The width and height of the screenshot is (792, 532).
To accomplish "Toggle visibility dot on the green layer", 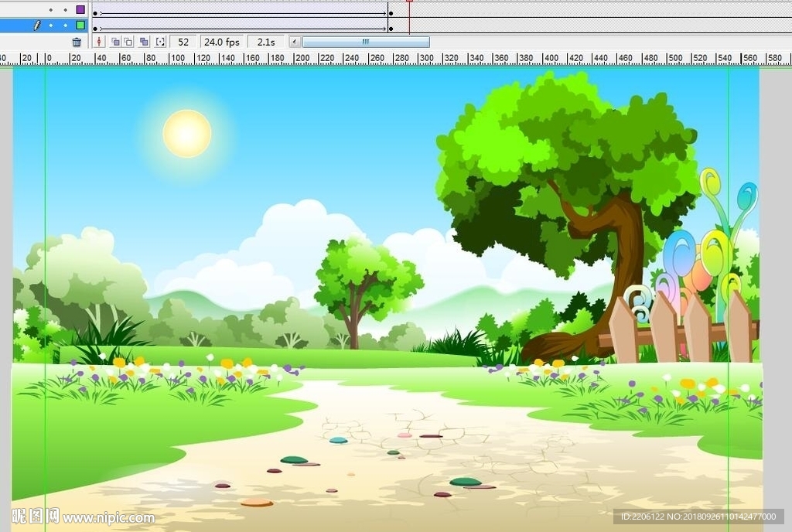I will (50, 25).
